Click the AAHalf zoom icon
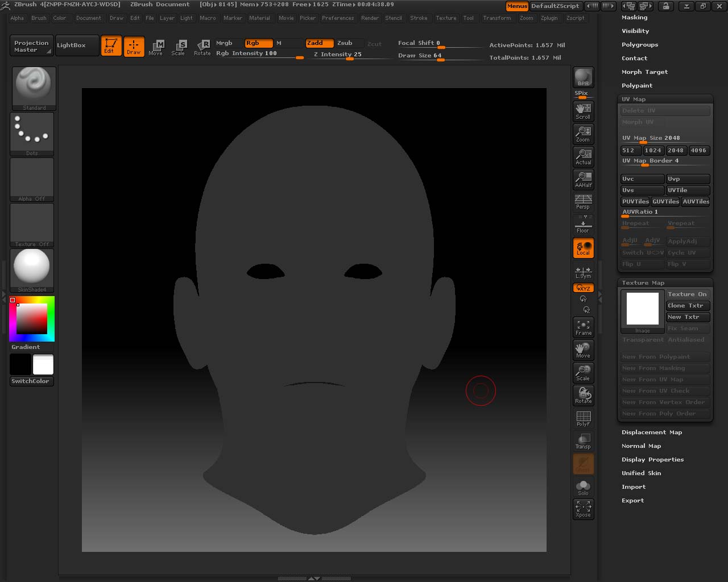Viewport: 728px width, 582px height. (583, 180)
